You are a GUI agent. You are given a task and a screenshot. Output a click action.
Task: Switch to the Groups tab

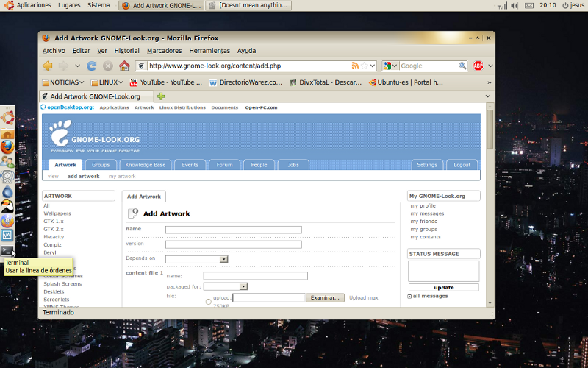tap(101, 165)
